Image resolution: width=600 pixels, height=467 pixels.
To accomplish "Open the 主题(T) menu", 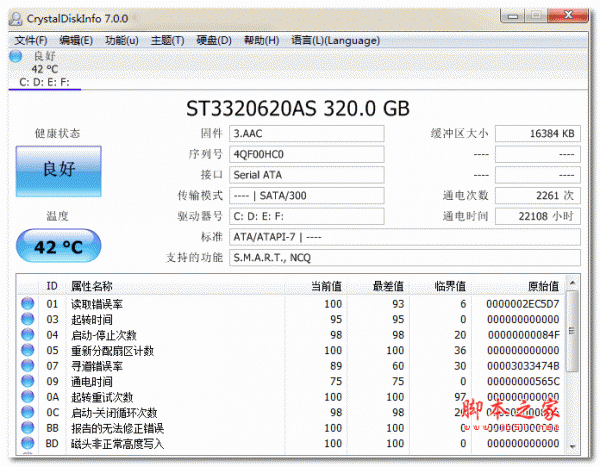I will pyautogui.click(x=167, y=40).
